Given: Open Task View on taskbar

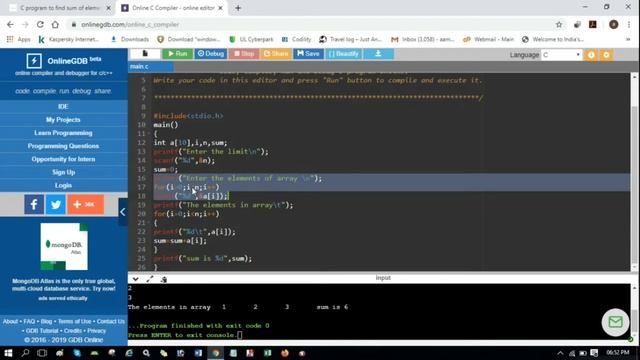Looking at the screenshot, I should pyautogui.click(x=42, y=353).
